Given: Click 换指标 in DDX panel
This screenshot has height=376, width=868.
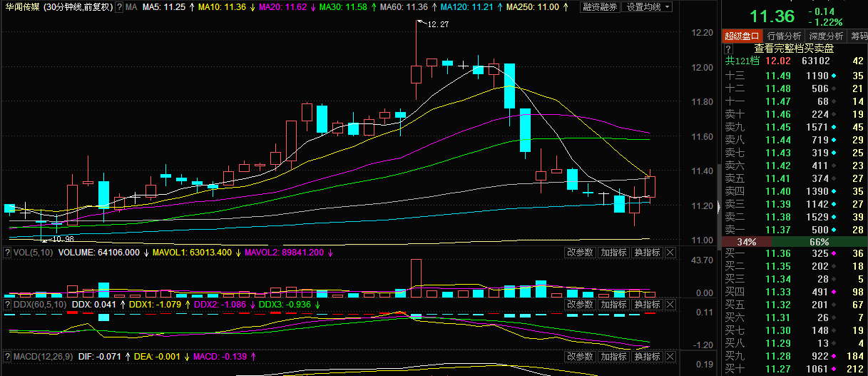Looking at the screenshot, I should pos(648,305).
